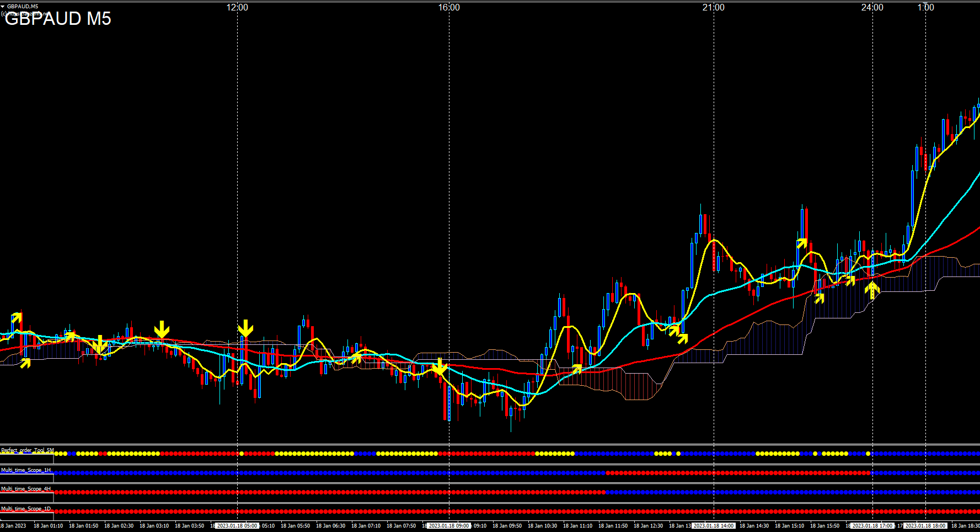
Task: Click the large GBPAUD M5 title text
Action: (58, 19)
